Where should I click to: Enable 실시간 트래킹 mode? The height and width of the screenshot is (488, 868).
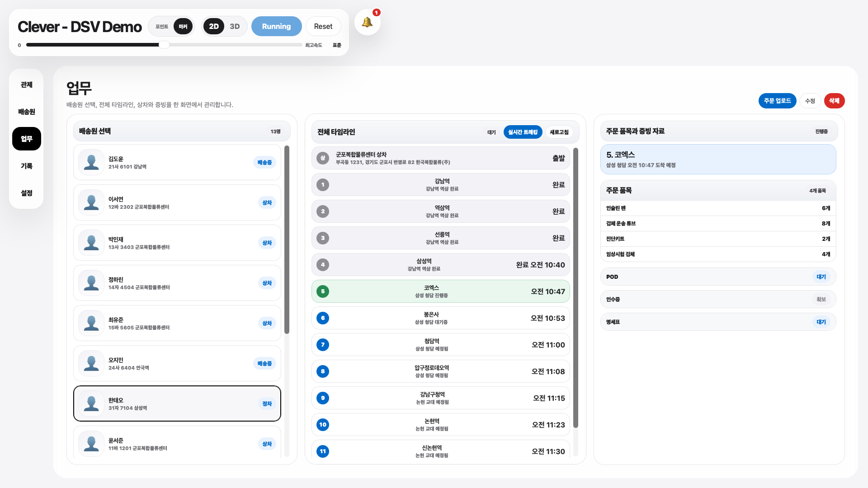(523, 132)
